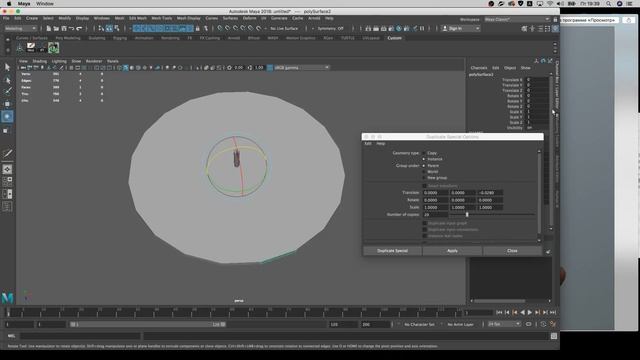
Task: Select Parent under Group under
Action: (424, 166)
